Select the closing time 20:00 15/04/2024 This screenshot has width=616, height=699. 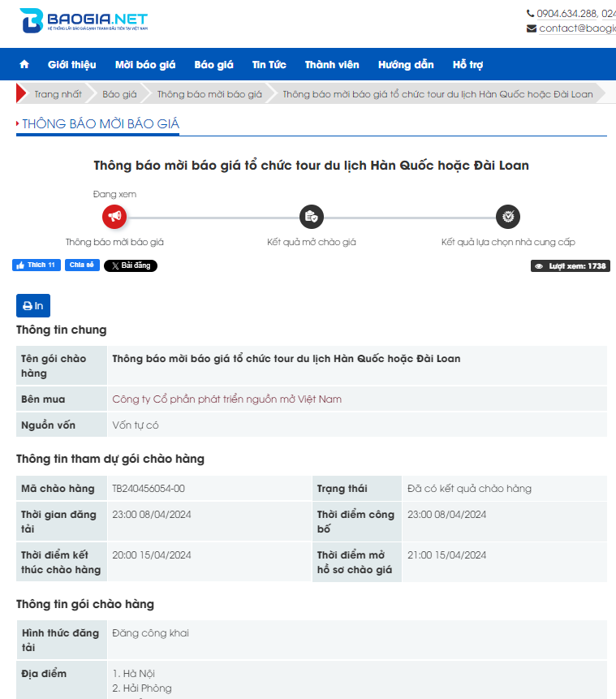[x=152, y=555]
